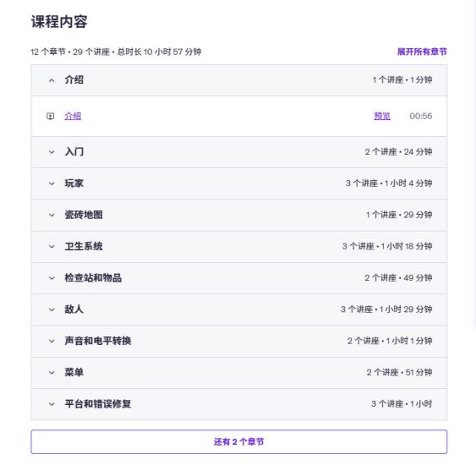Expand the 入门 section chevron
This screenshot has width=476, height=465.
(52, 152)
